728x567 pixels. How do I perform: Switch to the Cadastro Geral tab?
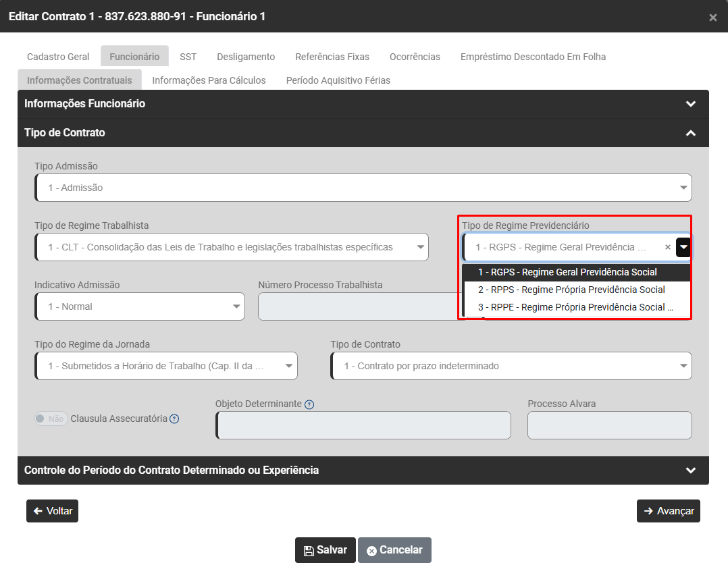tap(58, 57)
